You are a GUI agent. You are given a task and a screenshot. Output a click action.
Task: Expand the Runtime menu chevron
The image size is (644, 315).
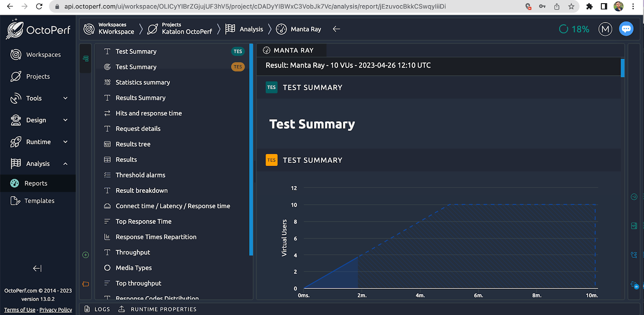coord(66,141)
